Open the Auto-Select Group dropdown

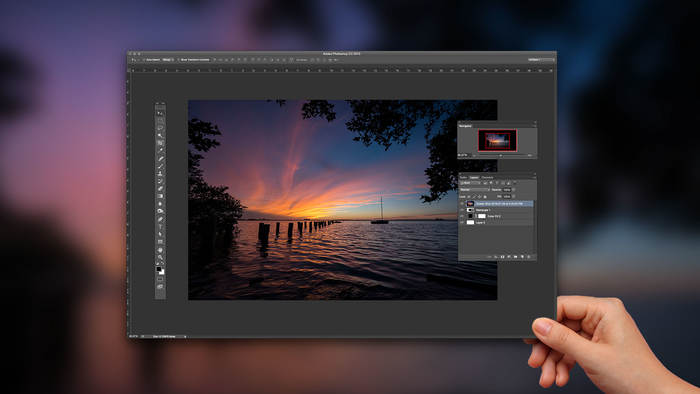[x=168, y=60]
